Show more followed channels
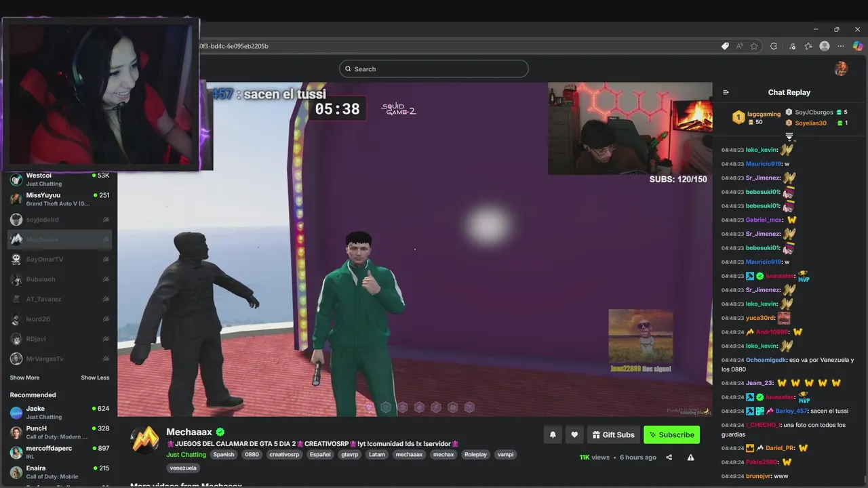Viewport: 868px width, 488px height. pyautogui.click(x=24, y=378)
